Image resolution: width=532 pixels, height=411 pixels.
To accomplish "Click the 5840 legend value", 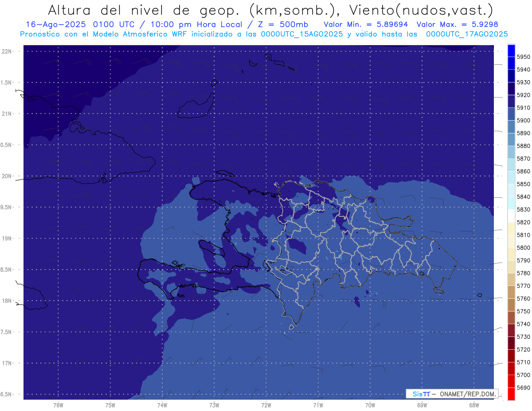I will coord(524,197).
